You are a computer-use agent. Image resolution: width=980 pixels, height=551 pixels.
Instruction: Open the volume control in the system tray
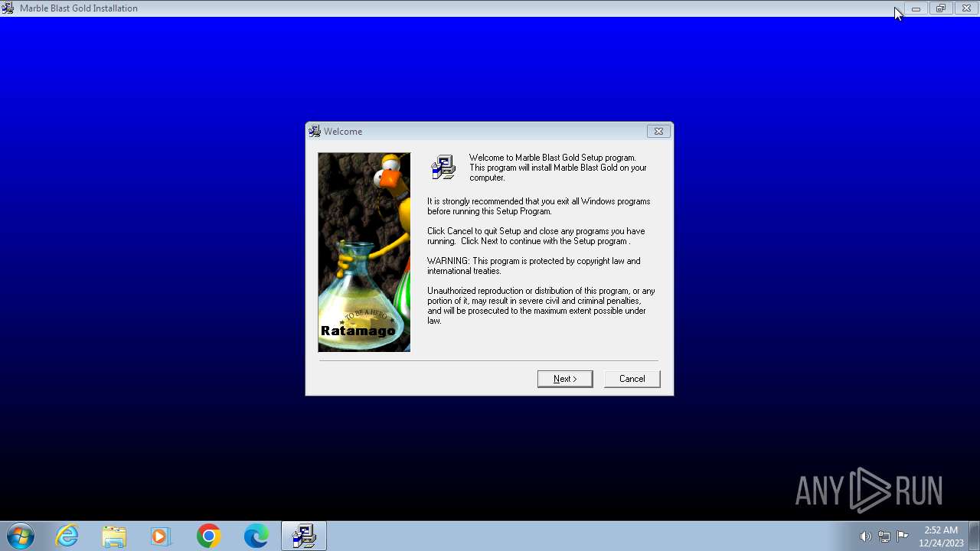[x=865, y=536]
